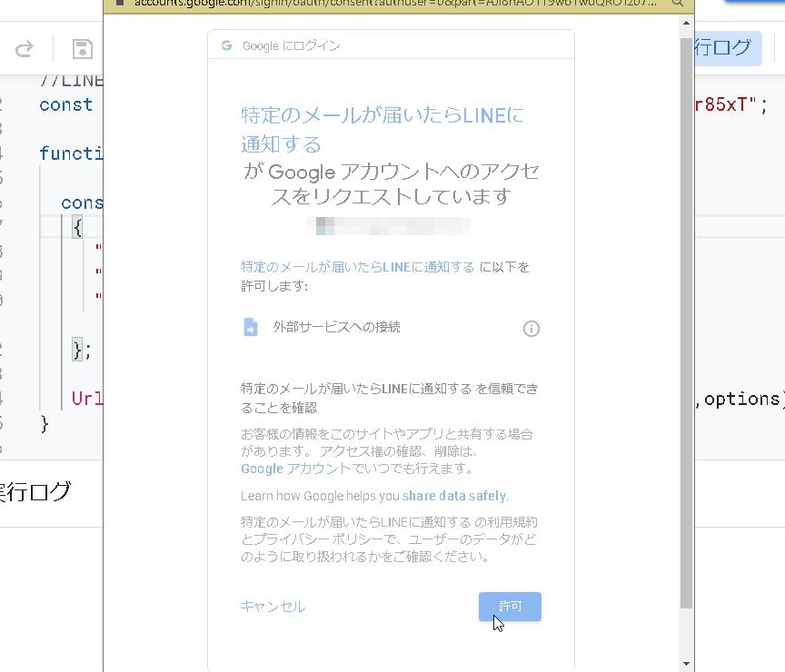Click the redo arrow icon in editor toolbar

pyautogui.click(x=25, y=48)
